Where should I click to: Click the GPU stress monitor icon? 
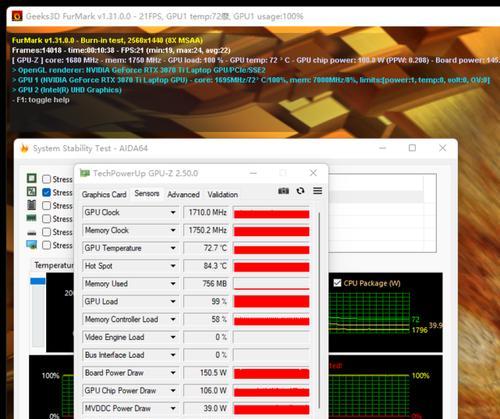[31, 245]
